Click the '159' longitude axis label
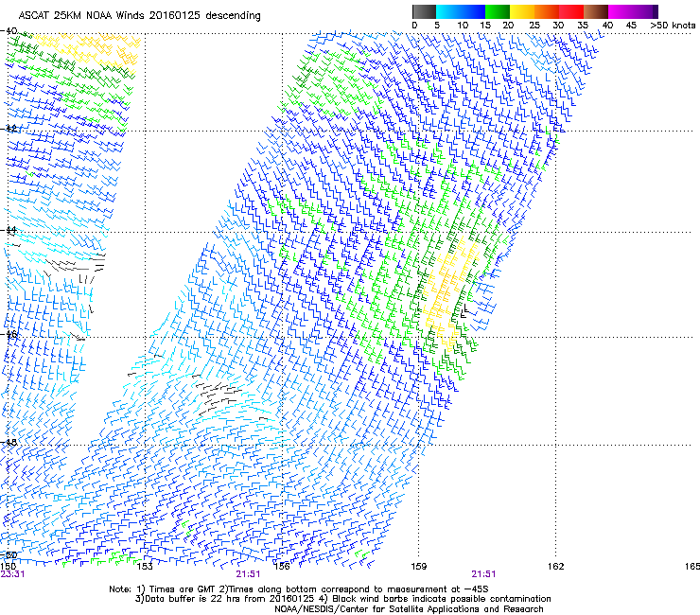Image resolution: width=700 pixels, height=615 pixels. [x=418, y=567]
